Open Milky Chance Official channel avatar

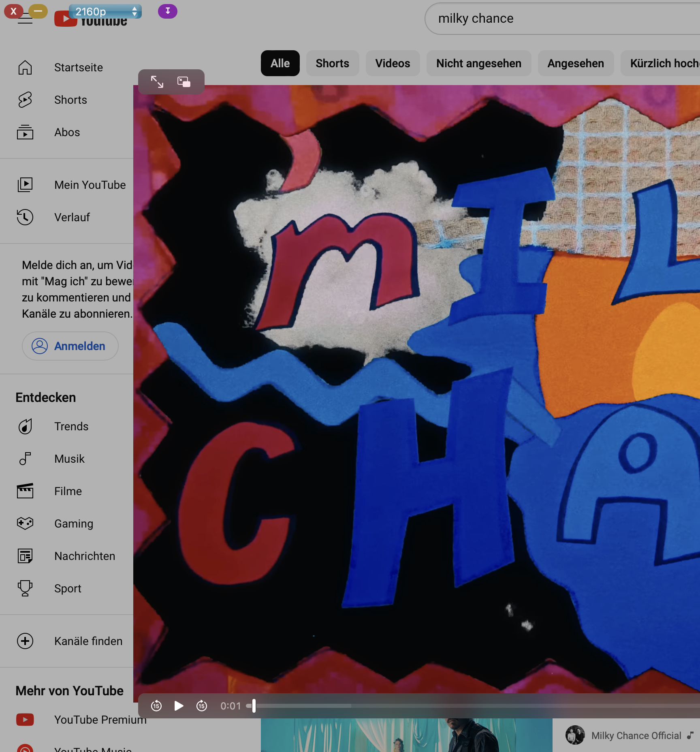(x=575, y=735)
